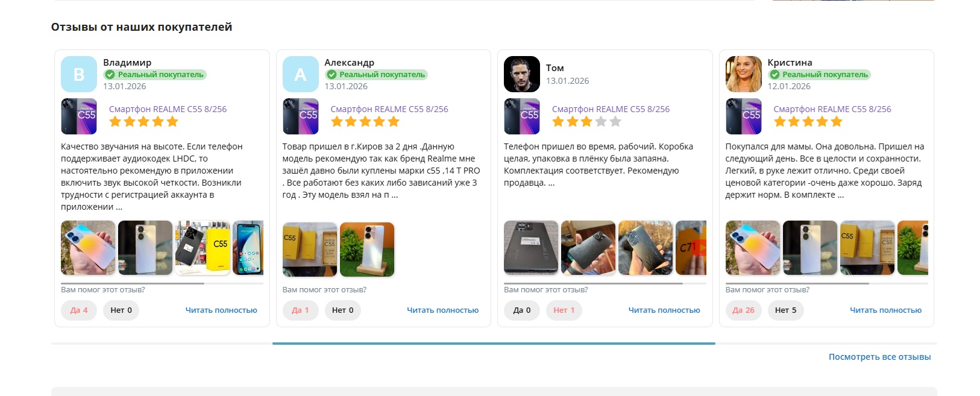This screenshot has width=980, height=396.
Task: Expand Кристина's review with Читать полностью
Action: point(885,310)
